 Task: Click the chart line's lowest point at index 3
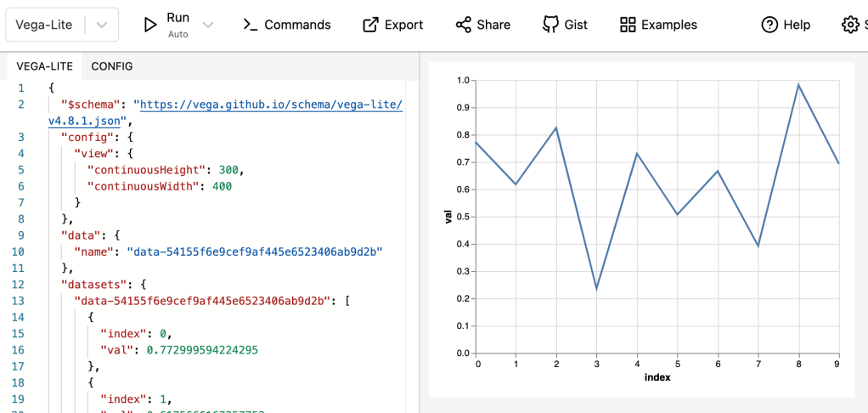coord(597,289)
